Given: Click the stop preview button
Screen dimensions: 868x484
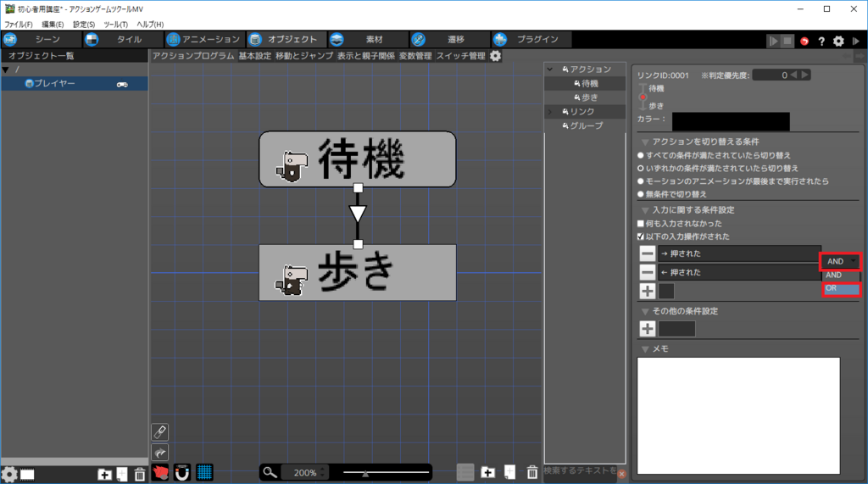Looking at the screenshot, I should tap(787, 41).
